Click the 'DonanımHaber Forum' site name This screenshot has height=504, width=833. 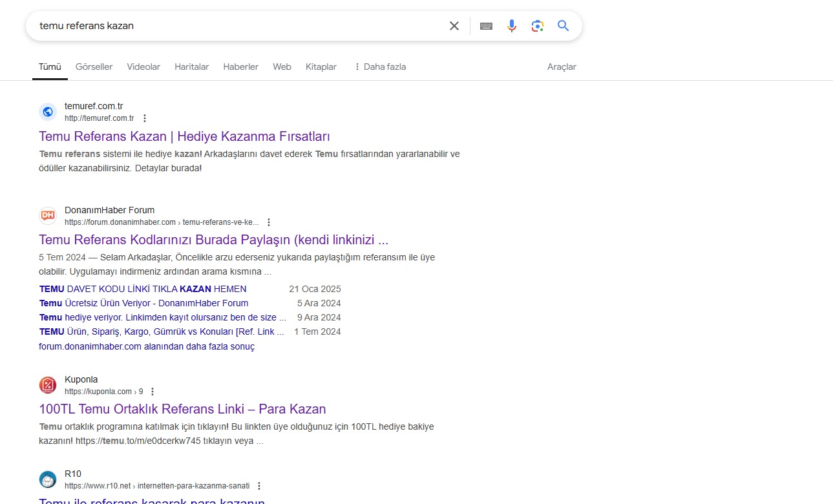[110, 210]
